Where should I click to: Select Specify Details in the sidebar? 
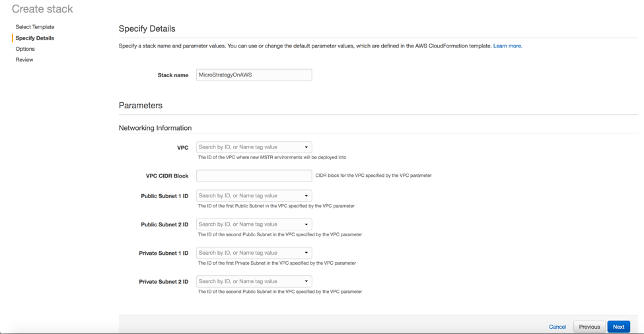[35, 38]
